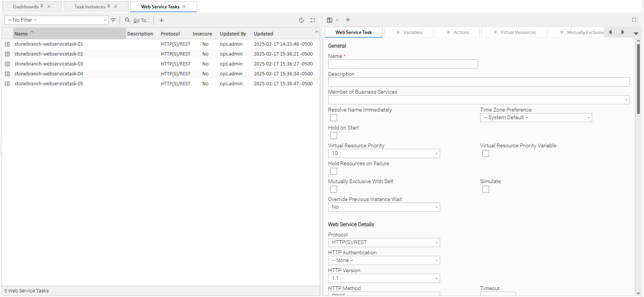Screen dimensions: 644x297
Task: Click the details panel vertical scrollbar
Action: pos(638,79)
